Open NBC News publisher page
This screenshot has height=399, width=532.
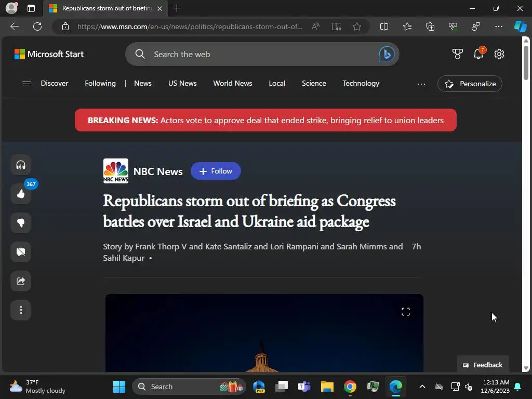pos(143,171)
